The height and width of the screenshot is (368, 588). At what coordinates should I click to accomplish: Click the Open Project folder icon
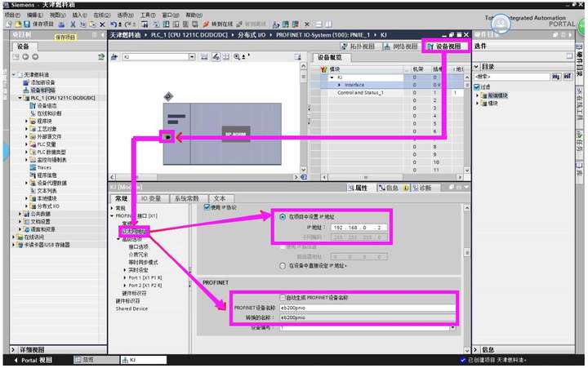[x=18, y=24]
